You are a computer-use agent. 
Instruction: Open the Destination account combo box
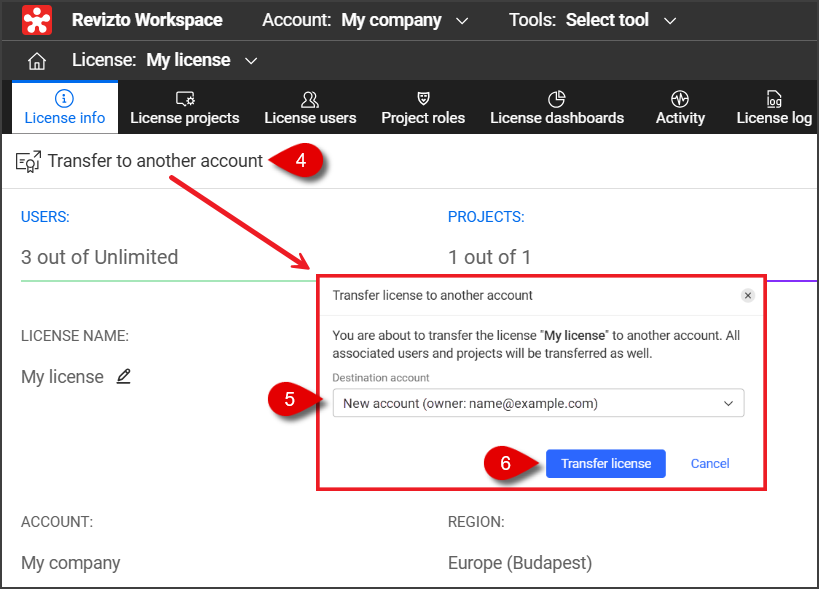(x=538, y=403)
